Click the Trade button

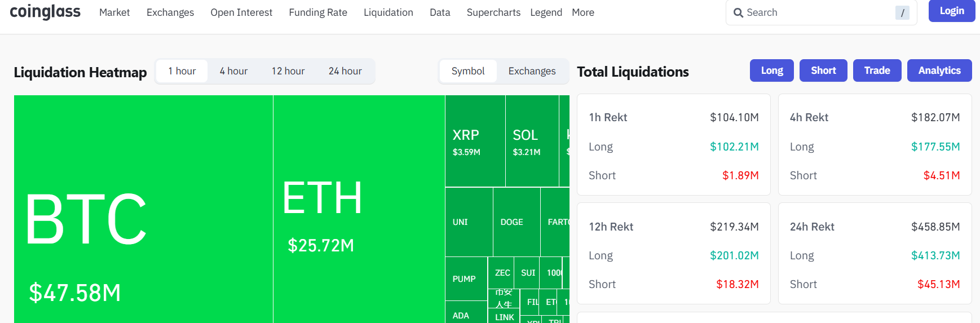click(x=877, y=70)
